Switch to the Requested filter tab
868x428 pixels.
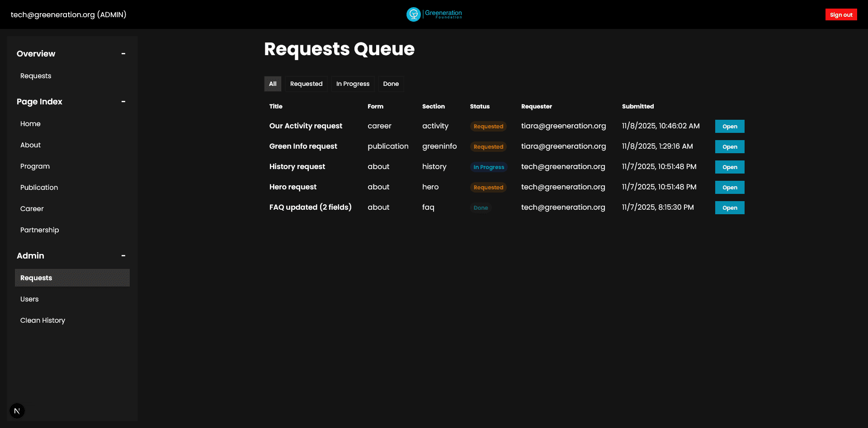tap(306, 84)
